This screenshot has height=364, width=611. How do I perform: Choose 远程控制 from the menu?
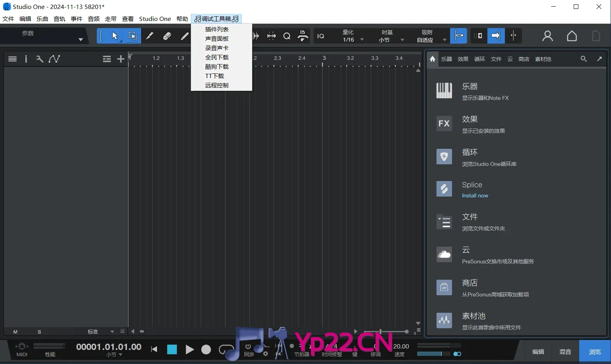click(222, 85)
